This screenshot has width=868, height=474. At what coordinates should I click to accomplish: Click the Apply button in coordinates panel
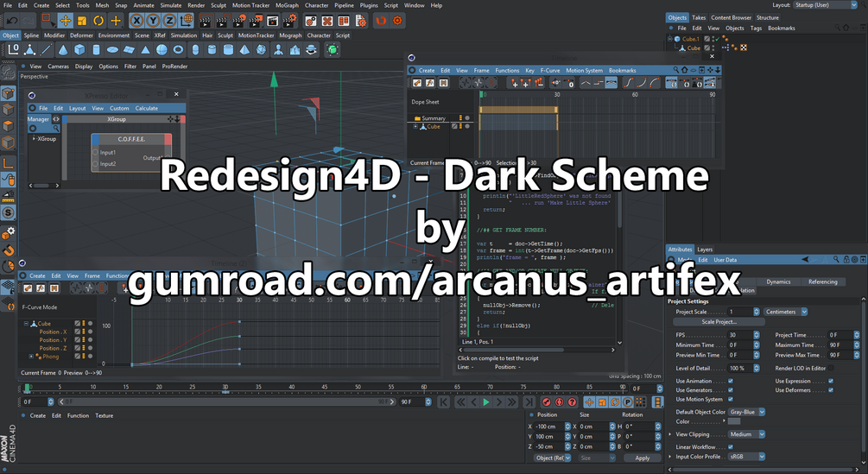(642, 458)
